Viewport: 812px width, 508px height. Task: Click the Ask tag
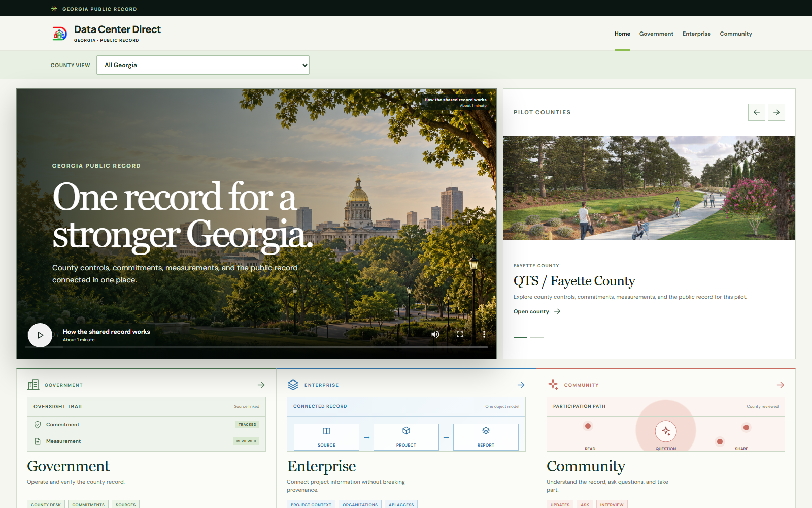pyautogui.click(x=585, y=504)
